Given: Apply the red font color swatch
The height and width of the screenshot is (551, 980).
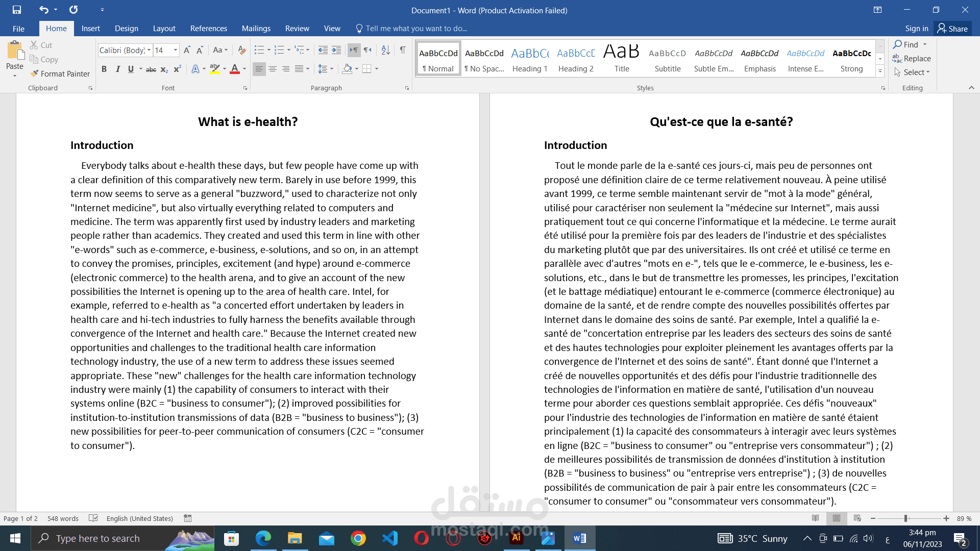Looking at the screenshot, I should [x=235, y=69].
